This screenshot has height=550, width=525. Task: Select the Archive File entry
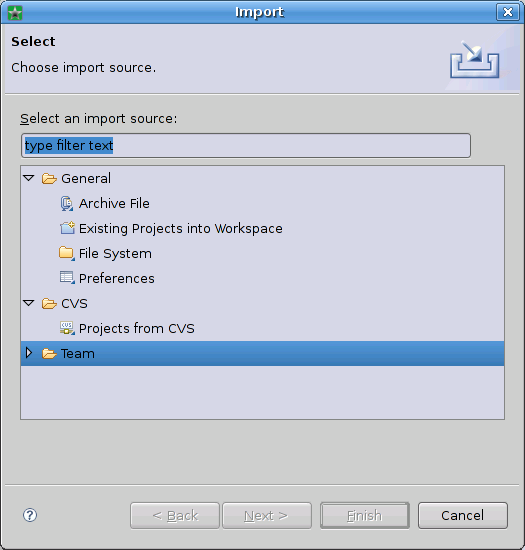pos(114,203)
